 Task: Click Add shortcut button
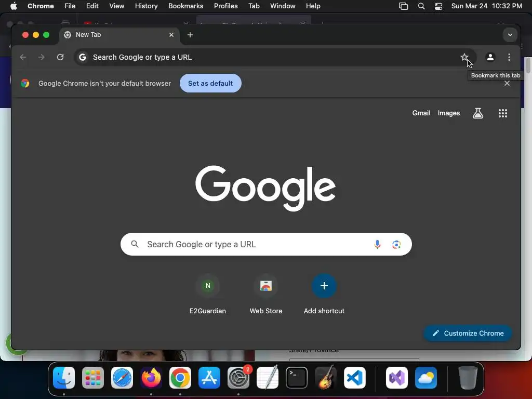click(x=324, y=294)
